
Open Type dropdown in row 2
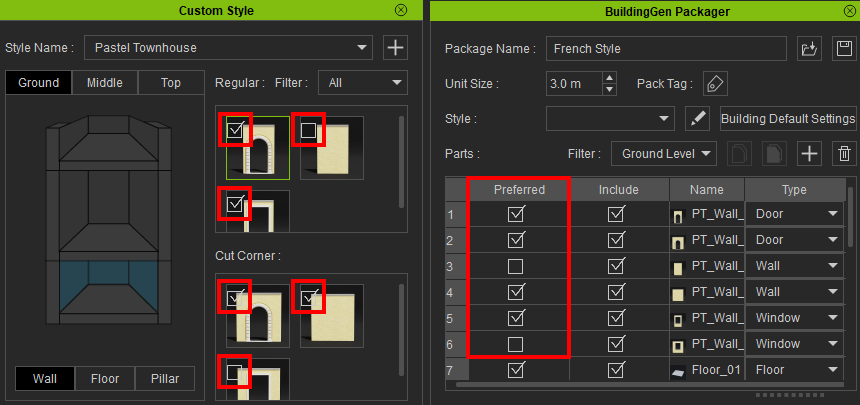pos(794,240)
